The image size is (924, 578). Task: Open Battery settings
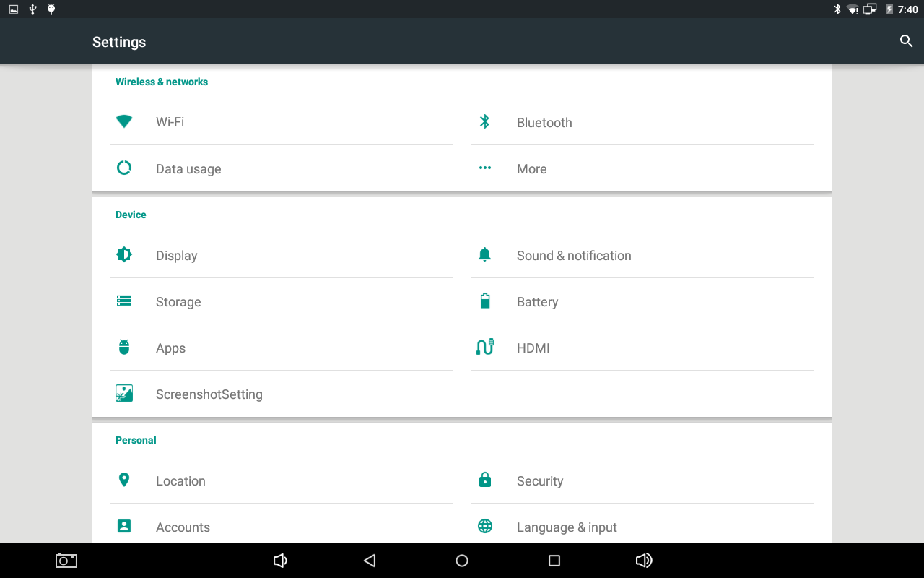537,302
